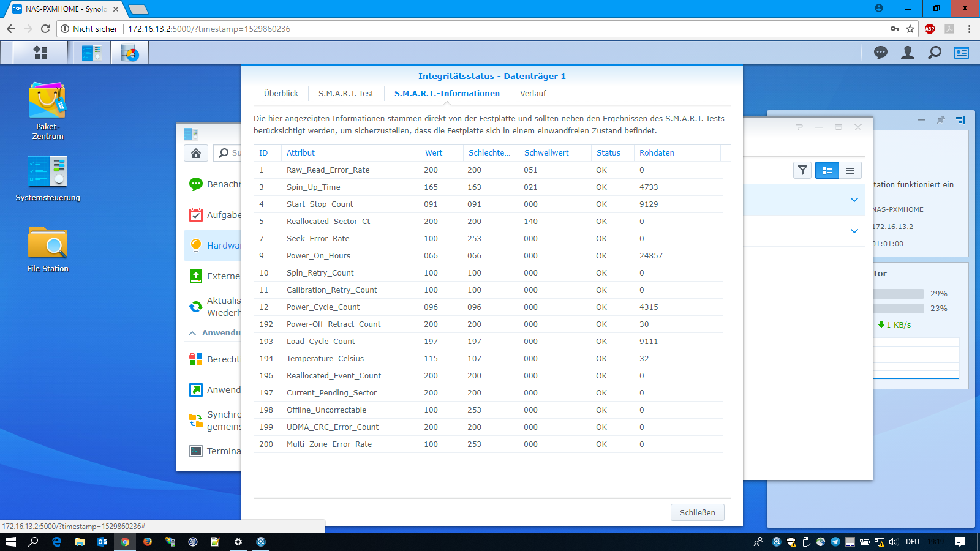The width and height of the screenshot is (980, 551).
Task: Click the DSM notifications chat icon
Action: 881,53
